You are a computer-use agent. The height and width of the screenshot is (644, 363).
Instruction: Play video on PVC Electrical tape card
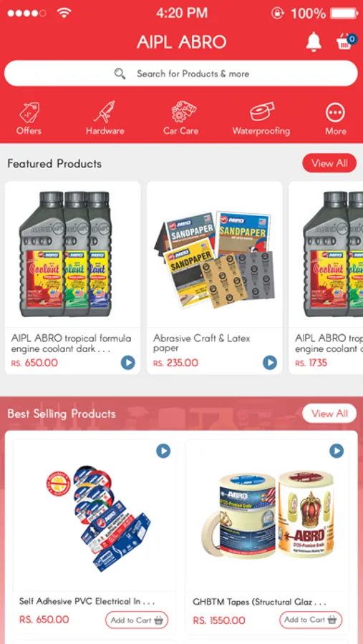pos(163,451)
